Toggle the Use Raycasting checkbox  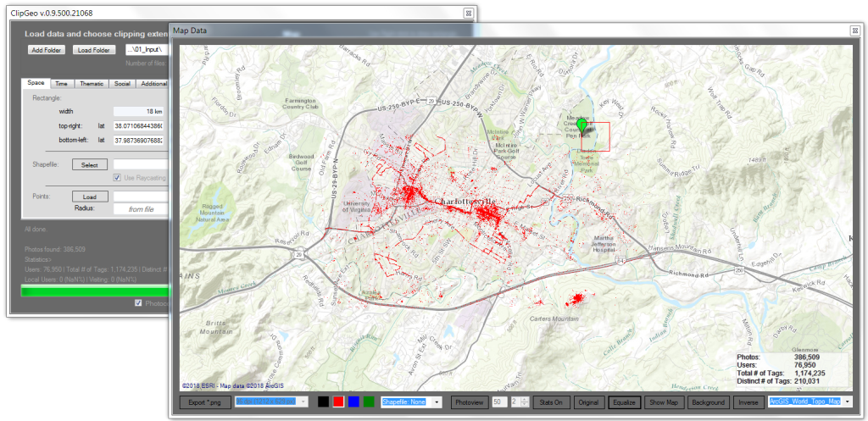(118, 177)
